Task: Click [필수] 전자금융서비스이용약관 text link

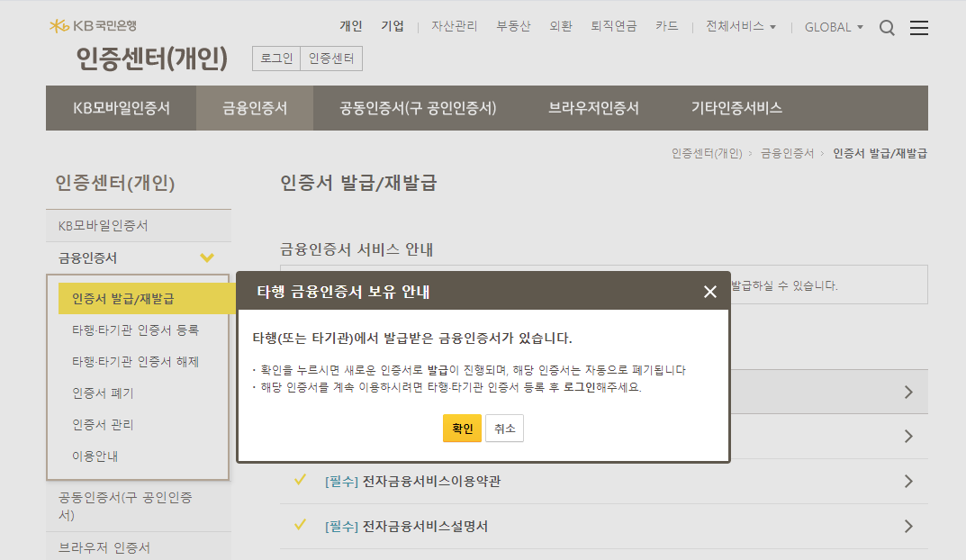Action: coord(412,481)
